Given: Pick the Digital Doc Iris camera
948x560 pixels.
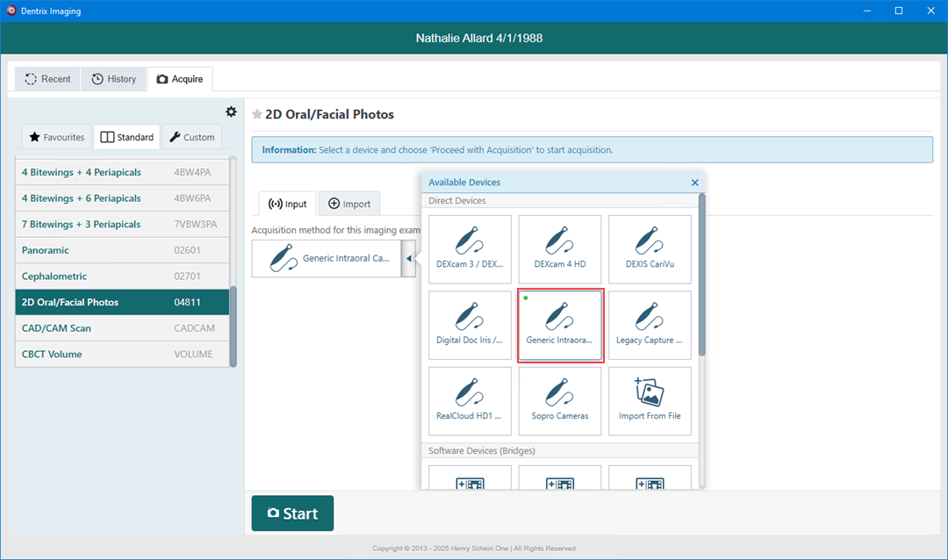Looking at the screenshot, I should [470, 325].
